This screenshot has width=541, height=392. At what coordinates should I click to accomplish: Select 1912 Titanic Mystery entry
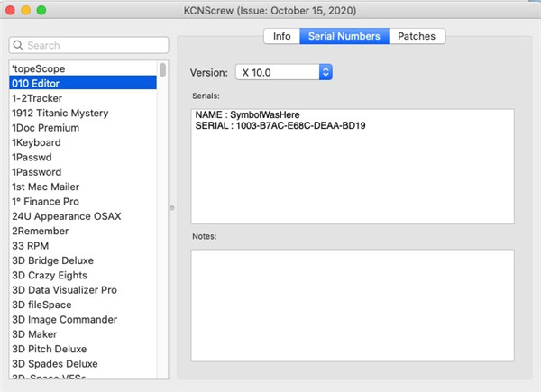coord(83,113)
